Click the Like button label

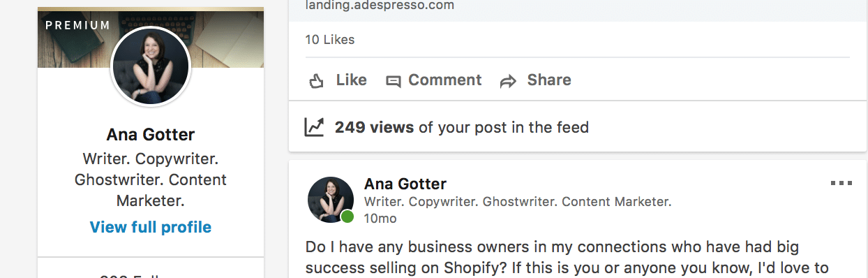[351, 80]
